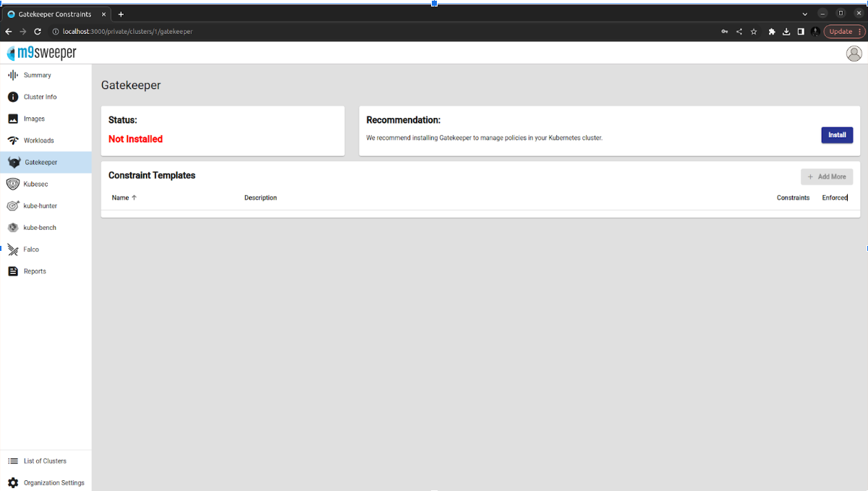
Task: Click the Add More button
Action: click(x=826, y=176)
